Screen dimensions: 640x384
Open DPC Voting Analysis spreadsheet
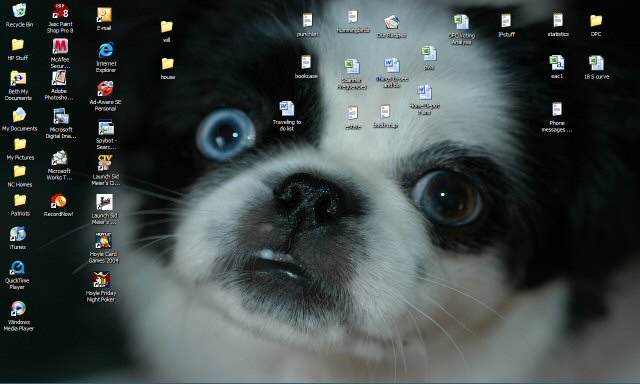click(x=461, y=22)
